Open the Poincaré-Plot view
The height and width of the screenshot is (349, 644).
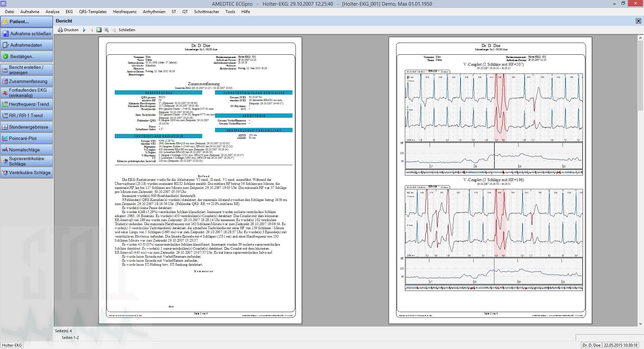(27, 138)
